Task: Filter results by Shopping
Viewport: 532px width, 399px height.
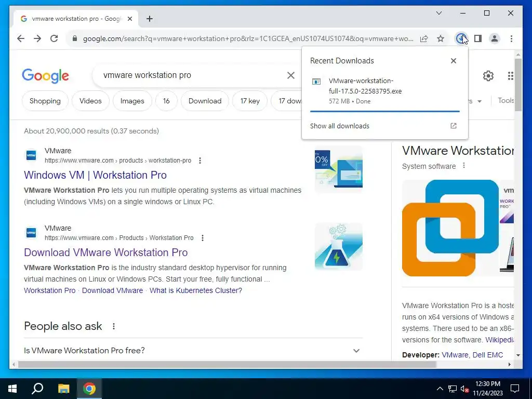Action: pyautogui.click(x=45, y=101)
